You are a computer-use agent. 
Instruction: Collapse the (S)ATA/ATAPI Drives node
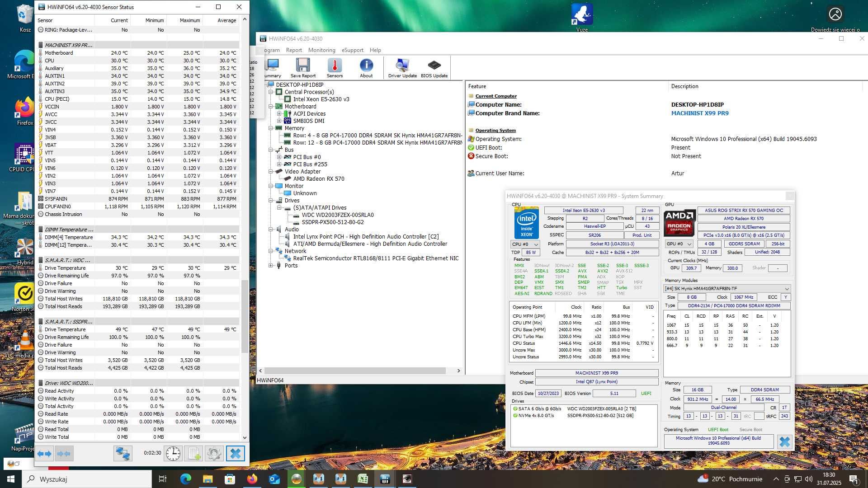(279, 208)
